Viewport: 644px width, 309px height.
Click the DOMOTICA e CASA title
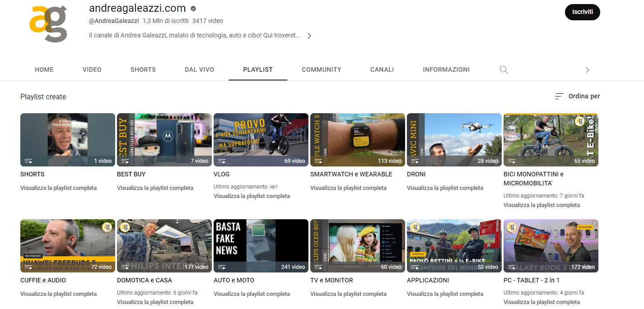point(145,280)
